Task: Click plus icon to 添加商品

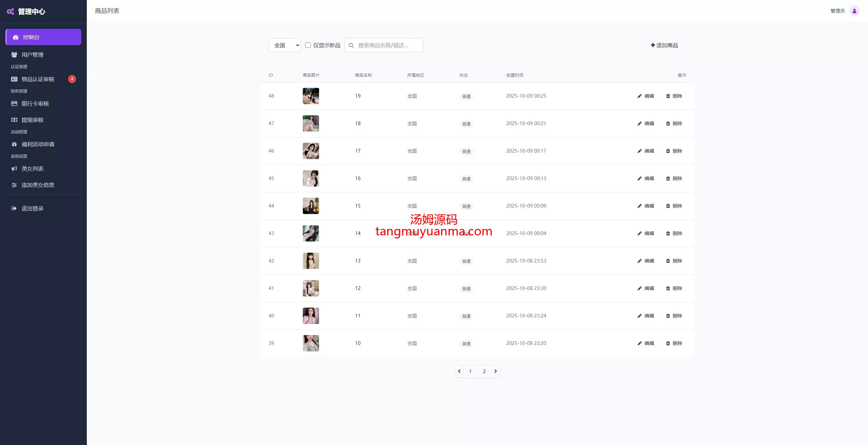Action: click(x=653, y=45)
